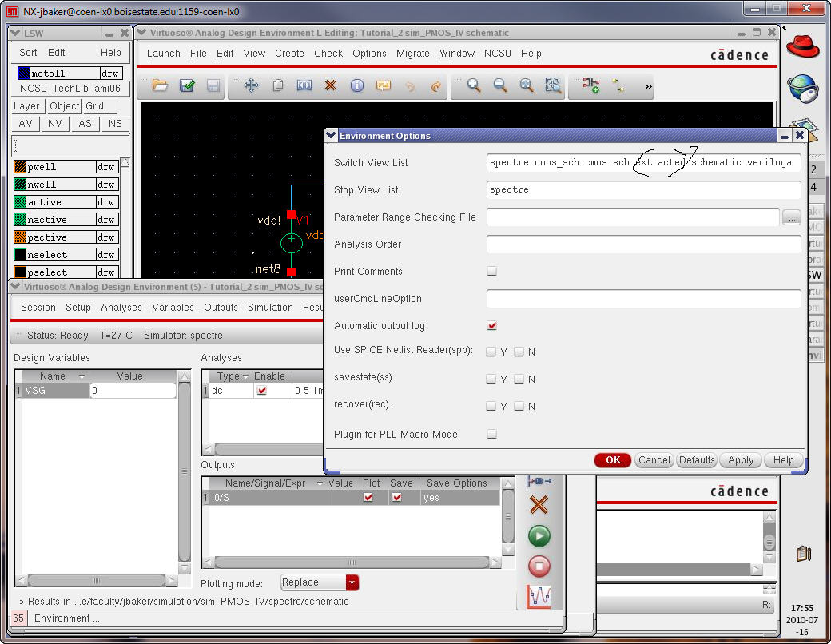Screen dimensions: 831x644
Task: Select the Move tool icon
Action: 251,85
